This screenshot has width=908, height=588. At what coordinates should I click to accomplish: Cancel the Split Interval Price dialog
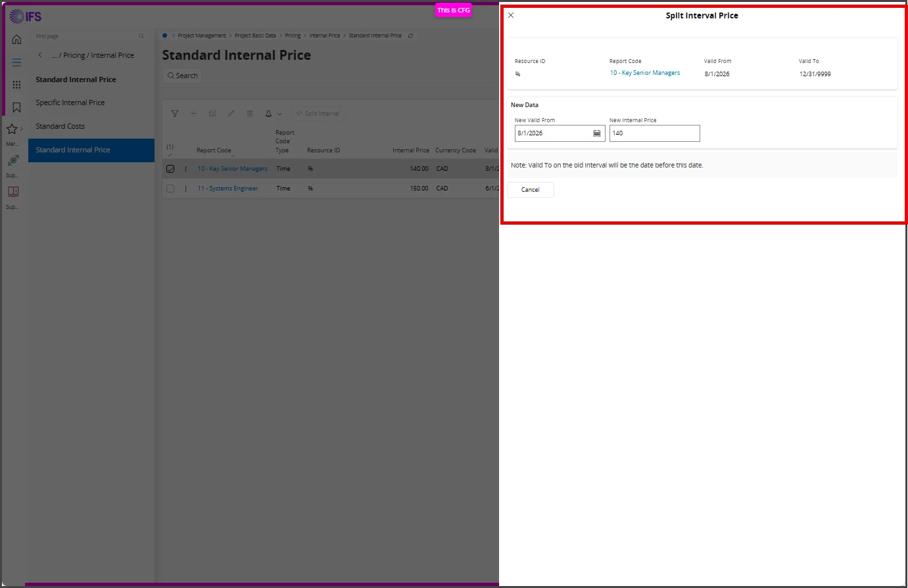tap(530, 190)
